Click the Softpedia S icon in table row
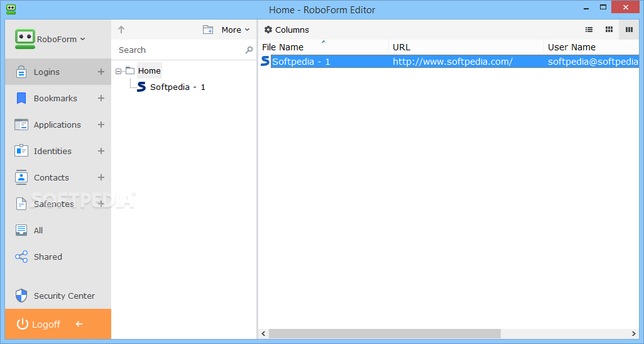Screen dimensions: 644x344 pos(265,61)
